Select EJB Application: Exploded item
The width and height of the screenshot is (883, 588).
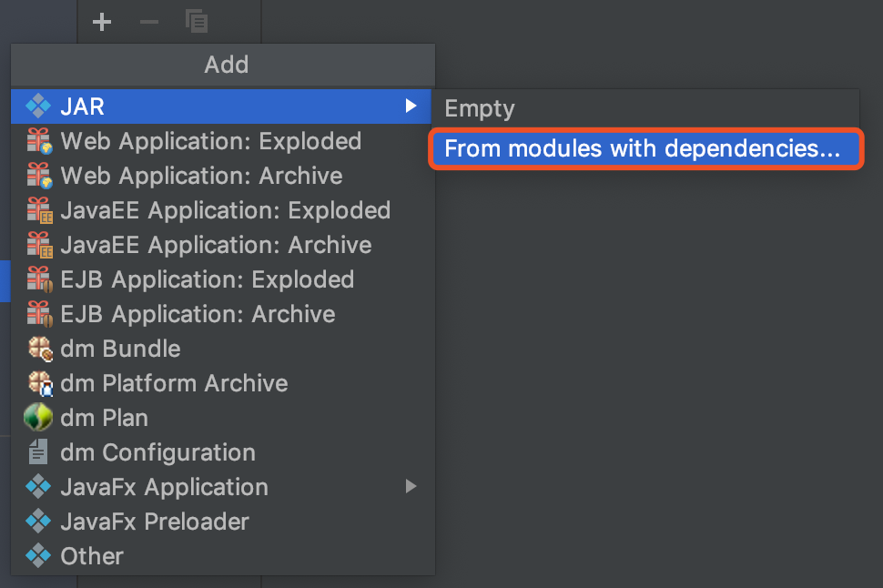(207, 279)
